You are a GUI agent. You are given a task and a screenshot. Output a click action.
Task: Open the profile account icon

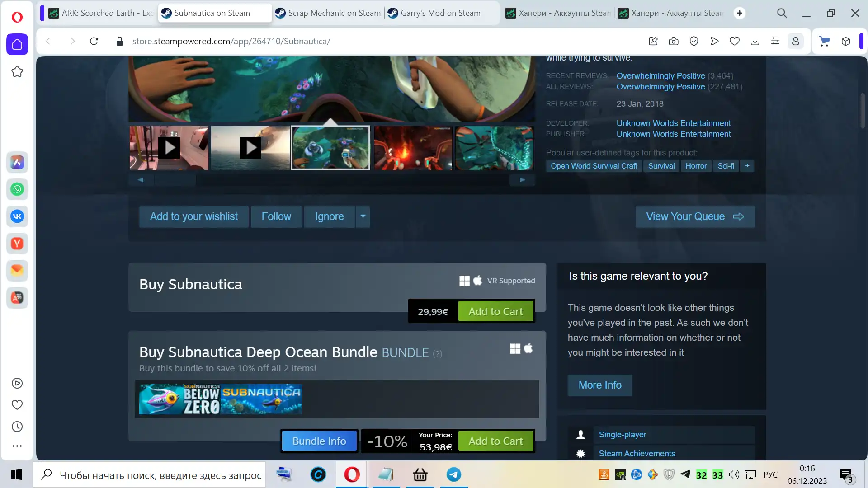(x=796, y=41)
